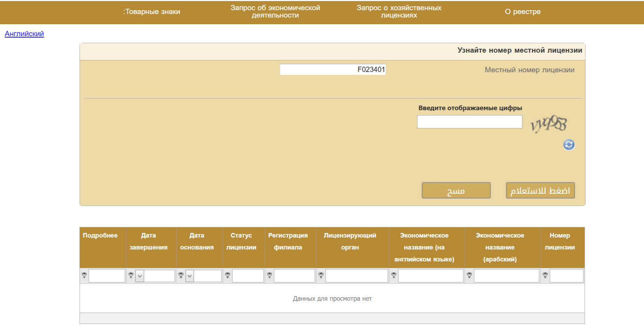Click the اضغط للاستعلام query button
The image size is (644, 333).
(540, 191)
